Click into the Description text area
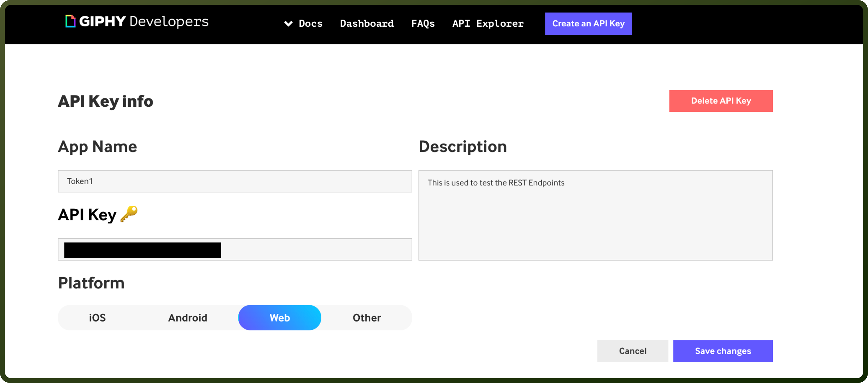 pyautogui.click(x=596, y=215)
